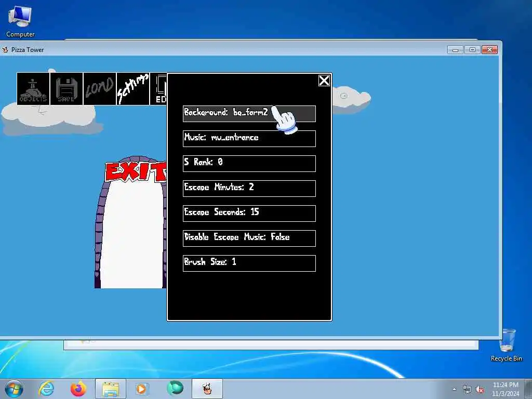Open the clock showing 11:24 PM
This screenshot has width=532, height=399.
pos(506,389)
